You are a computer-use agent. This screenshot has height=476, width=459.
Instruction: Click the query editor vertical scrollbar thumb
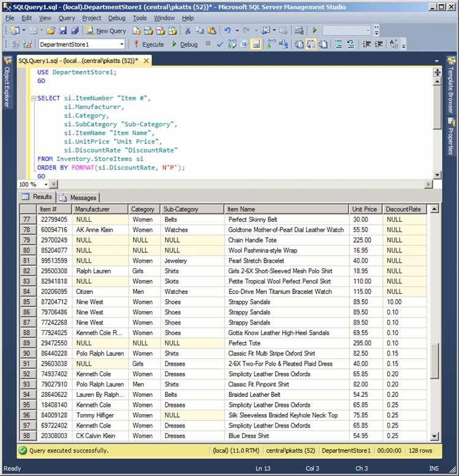(437, 107)
